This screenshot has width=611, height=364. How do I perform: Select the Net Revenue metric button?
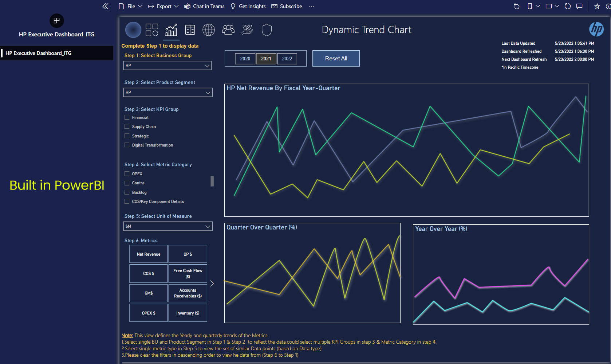pos(149,254)
